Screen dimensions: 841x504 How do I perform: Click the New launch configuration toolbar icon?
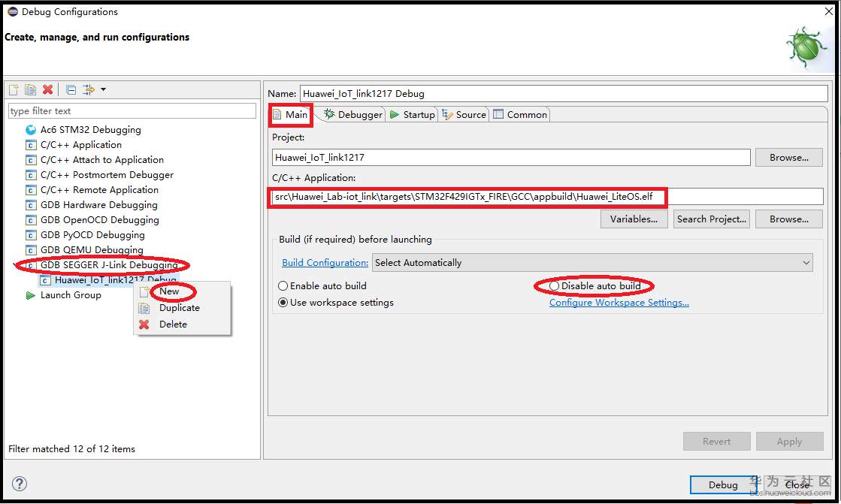(14, 89)
